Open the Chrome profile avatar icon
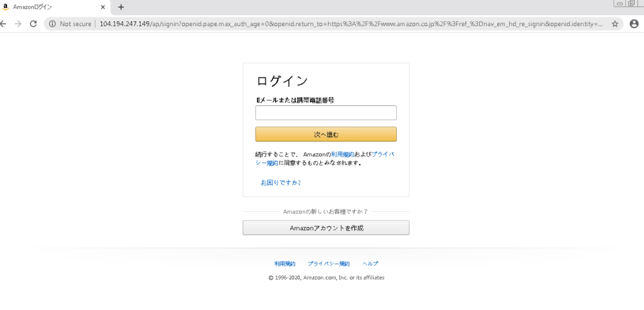Image resolution: width=644 pixels, height=310 pixels. [x=634, y=24]
